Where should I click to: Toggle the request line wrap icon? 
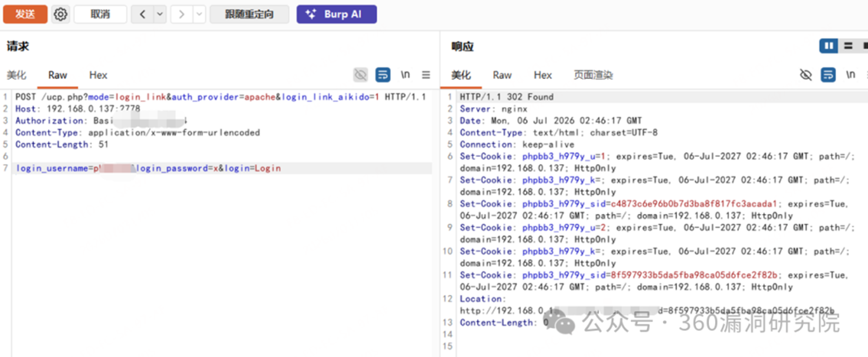point(383,75)
